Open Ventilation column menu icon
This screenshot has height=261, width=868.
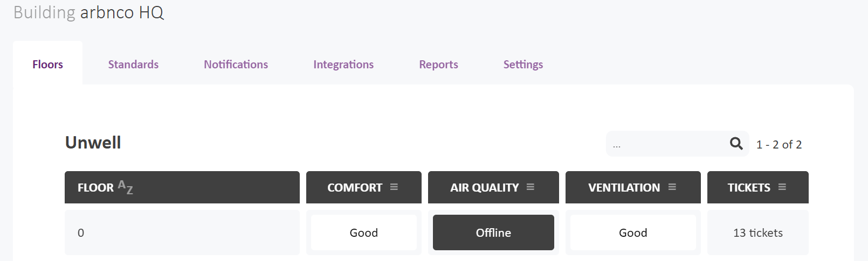[x=672, y=187]
